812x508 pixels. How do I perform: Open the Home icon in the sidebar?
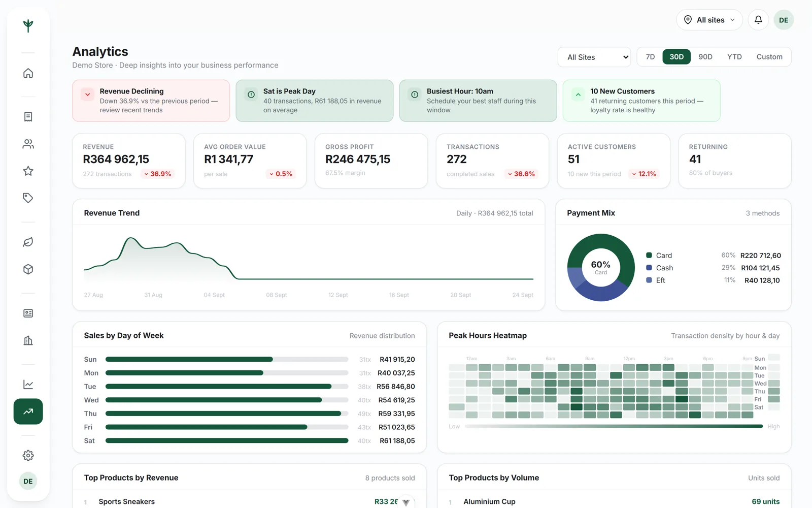point(28,73)
